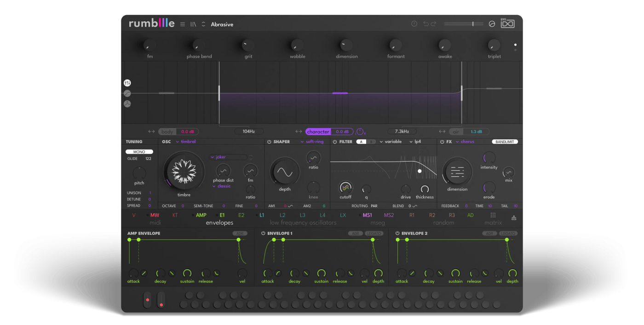Image resolution: width=644 pixels, height=325 pixels.
Task: Switch to second macro page dot
Action: (515, 49)
